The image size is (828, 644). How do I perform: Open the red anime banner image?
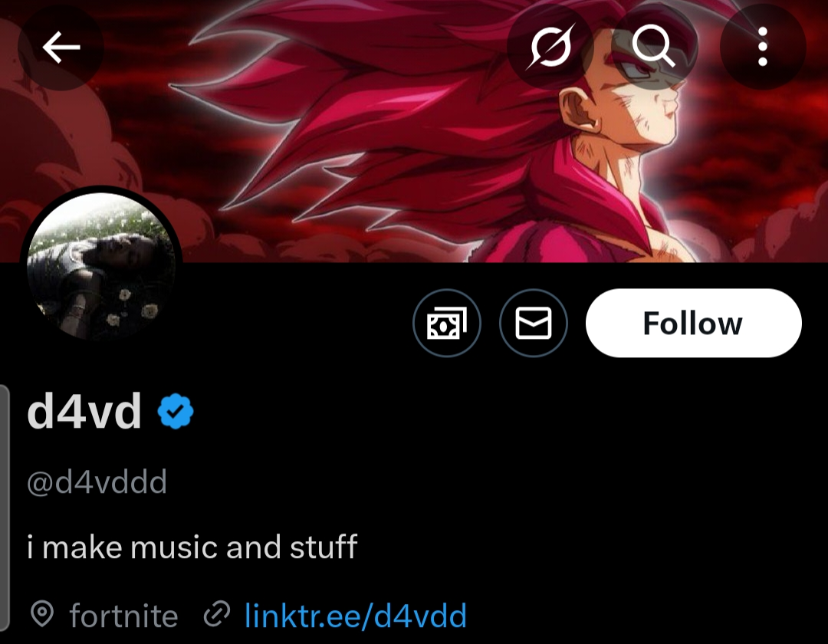[414, 131]
